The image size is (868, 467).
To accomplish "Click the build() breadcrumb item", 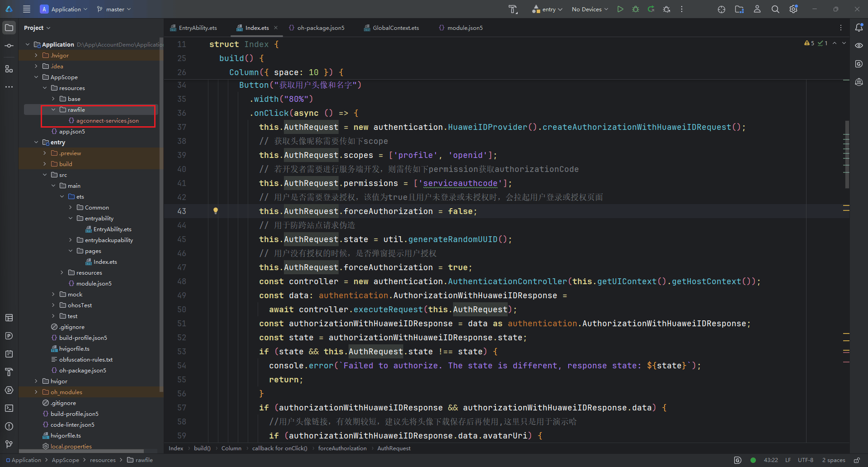I will pos(202,448).
